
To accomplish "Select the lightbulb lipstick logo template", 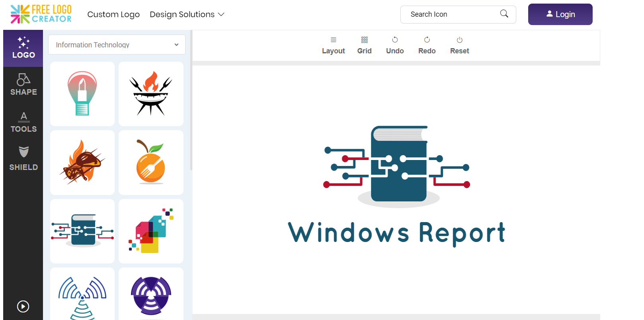I will pos(82,94).
